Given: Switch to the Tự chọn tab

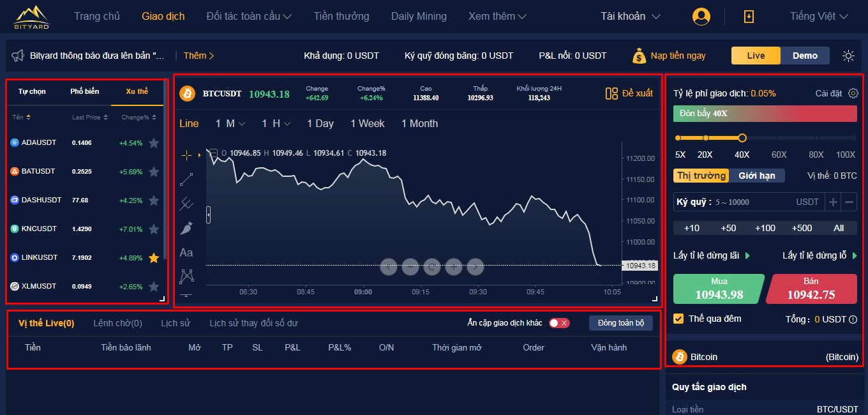Looking at the screenshot, I should [32, 92].
